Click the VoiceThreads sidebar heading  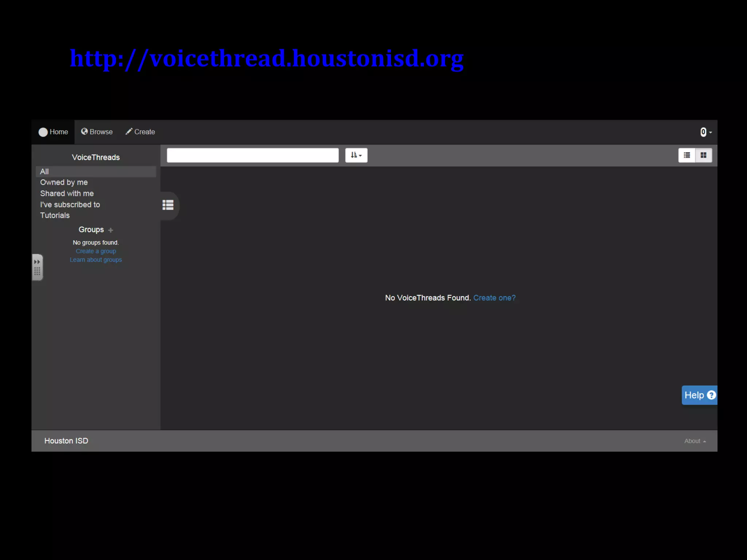pyautogui.click(x=96, y=157)
